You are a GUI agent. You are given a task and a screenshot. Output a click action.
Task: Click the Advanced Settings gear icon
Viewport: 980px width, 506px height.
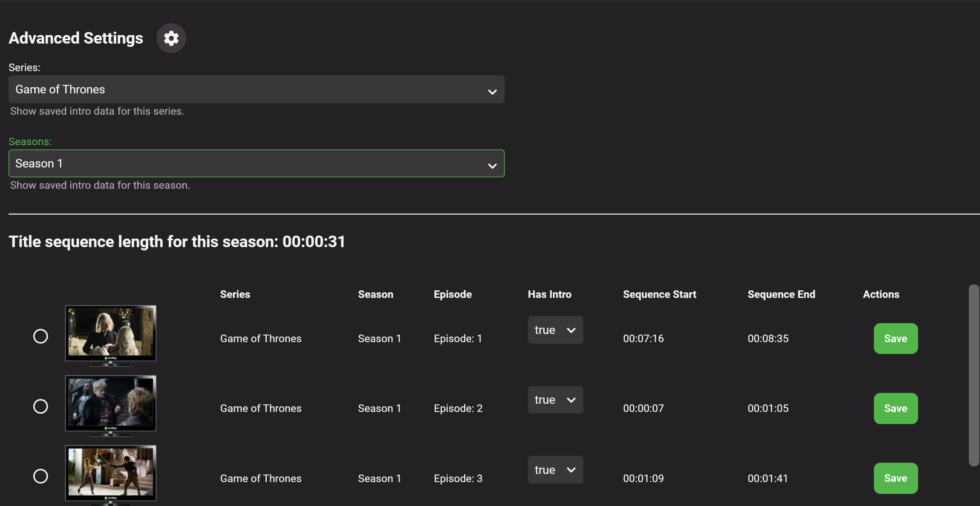171,38
